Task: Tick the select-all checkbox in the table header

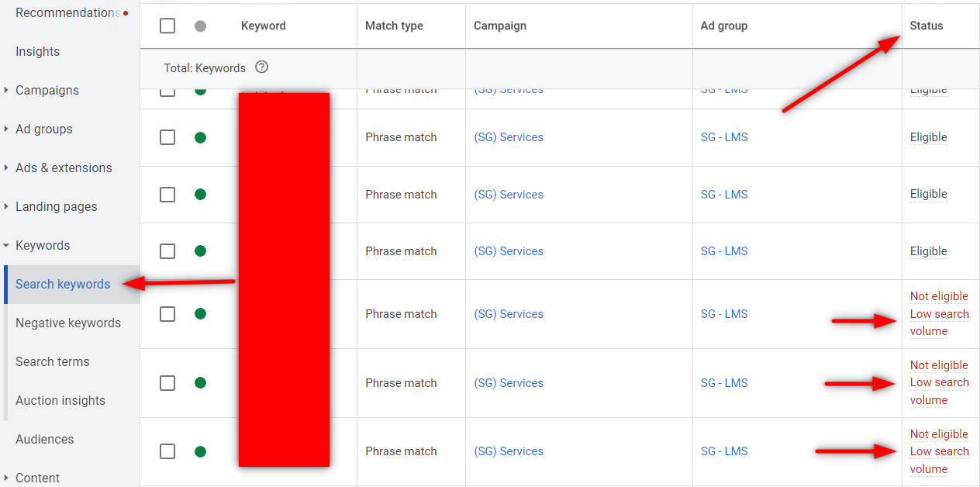Action: coord(167,26)
